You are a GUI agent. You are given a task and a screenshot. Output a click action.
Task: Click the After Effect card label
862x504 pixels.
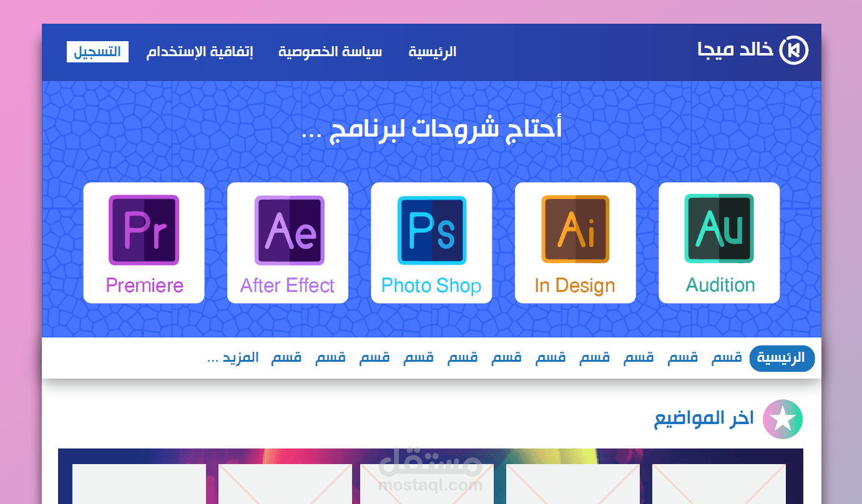[287, 286]
